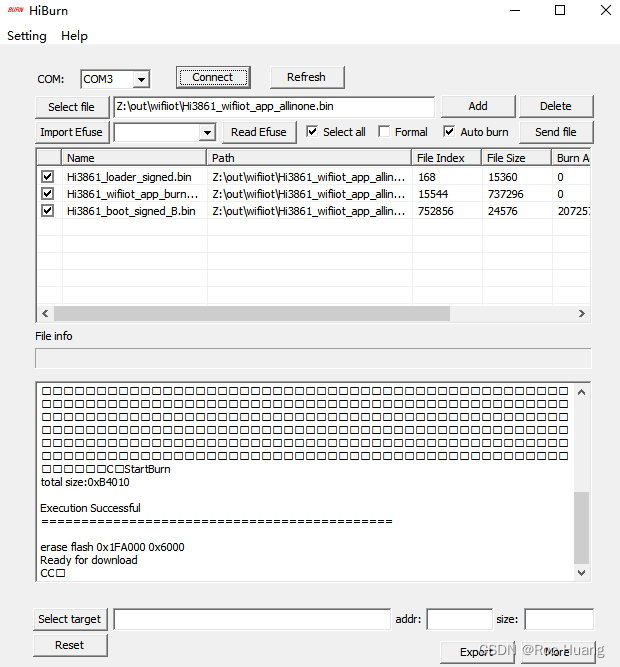The image size is (620, 667).
Task: Click the File Size column header
Action: [x=516, y=158]
